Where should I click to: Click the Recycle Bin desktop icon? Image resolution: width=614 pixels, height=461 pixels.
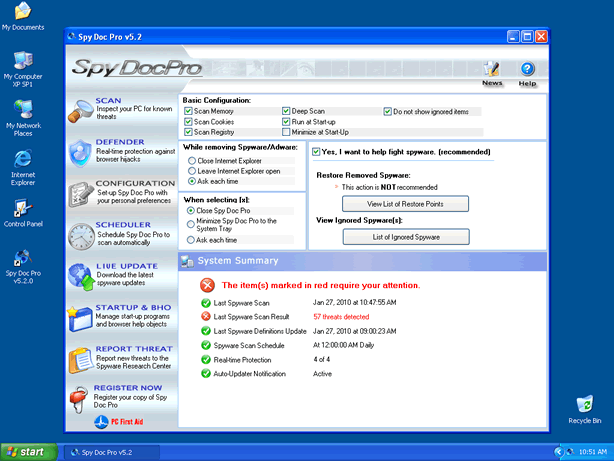584,408
